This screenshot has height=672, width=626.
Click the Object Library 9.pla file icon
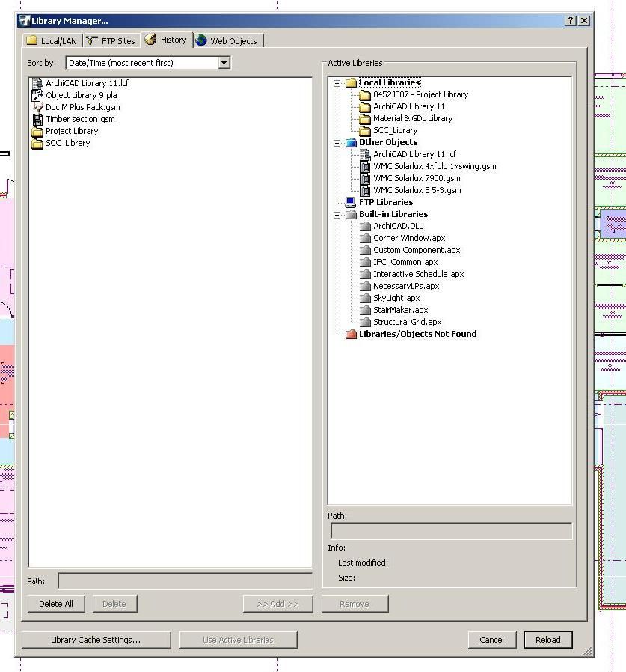coord(37,95)
